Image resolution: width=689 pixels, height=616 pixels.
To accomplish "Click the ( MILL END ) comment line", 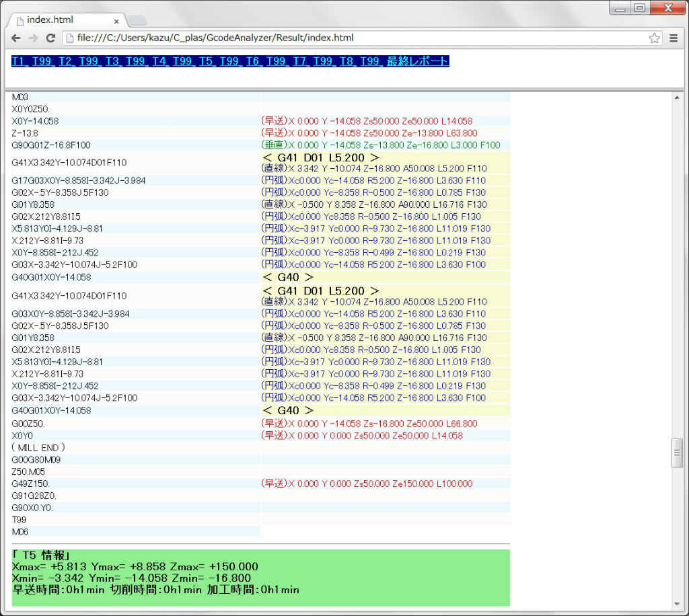I will coord(38,448).
